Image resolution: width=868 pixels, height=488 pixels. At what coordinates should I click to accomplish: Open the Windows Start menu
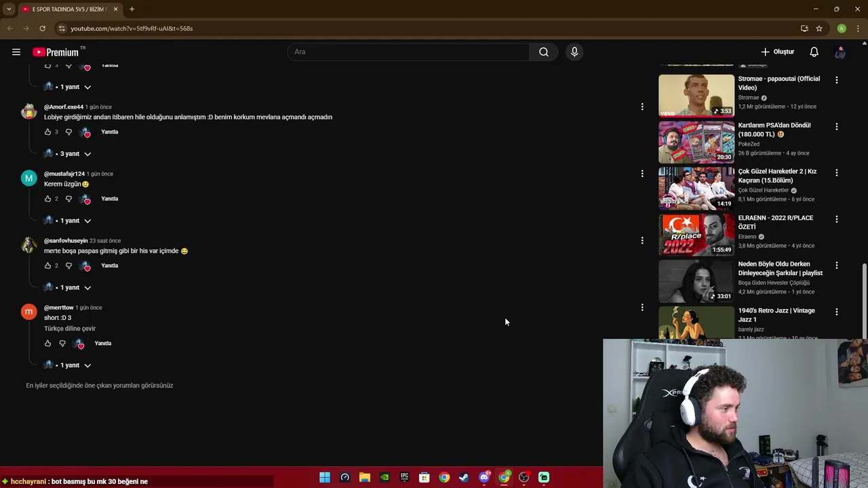pyautogui.click(x=325, y=478)
